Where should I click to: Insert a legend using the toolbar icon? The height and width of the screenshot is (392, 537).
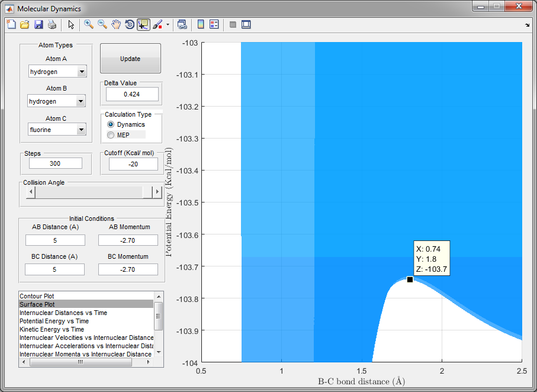[x=214, y=24]
